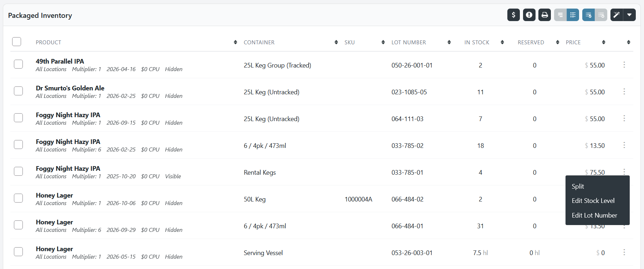The image size is (644, 269).
Task: Sort by the Price column arrows
Action: coord(604,42)
